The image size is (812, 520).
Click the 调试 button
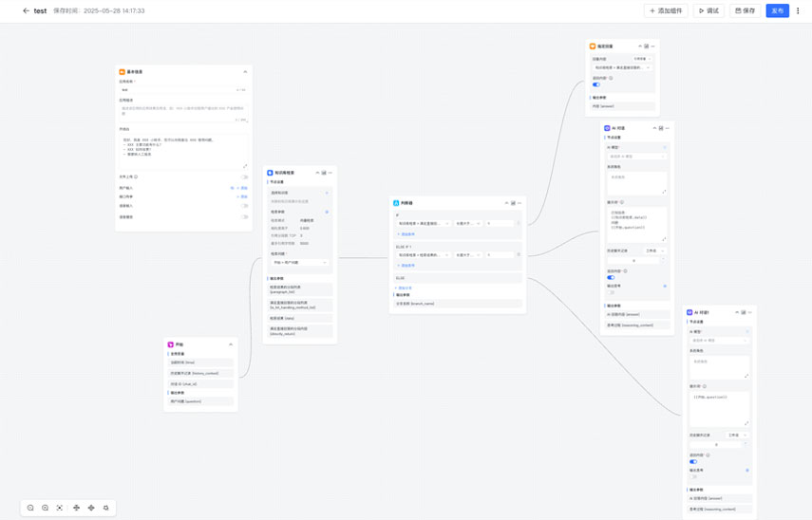coord(708,10)
